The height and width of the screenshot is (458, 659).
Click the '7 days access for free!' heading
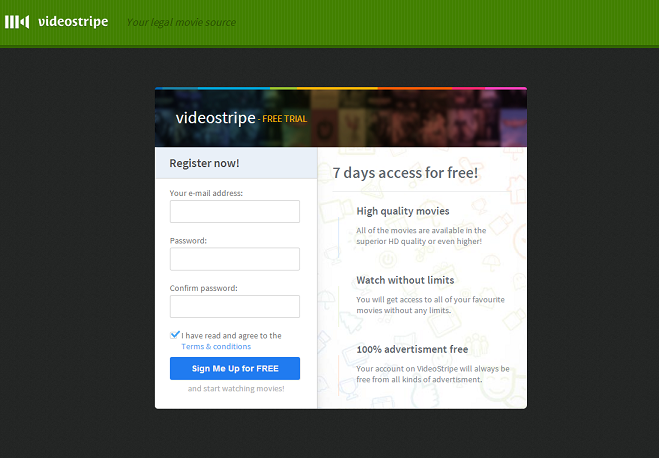click(405, 173)
